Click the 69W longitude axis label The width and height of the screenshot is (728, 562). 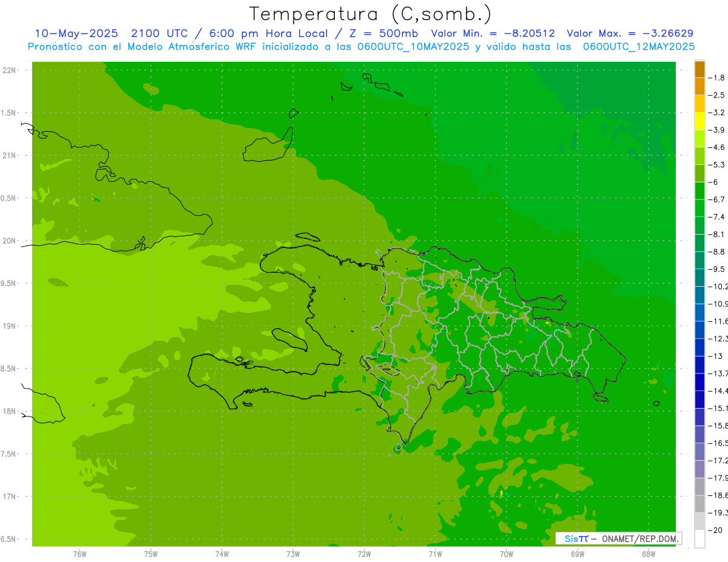tap(578, 554)
